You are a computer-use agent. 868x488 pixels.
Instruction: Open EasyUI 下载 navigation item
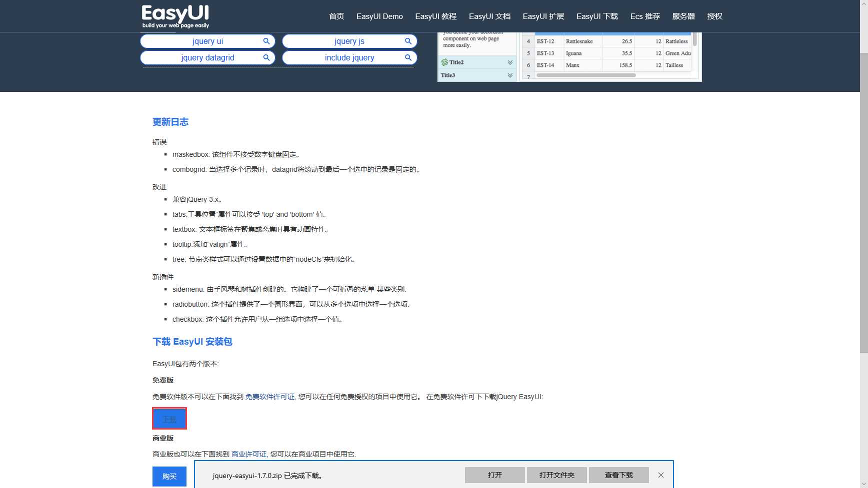pyautogui.click(x=597, y=16)
